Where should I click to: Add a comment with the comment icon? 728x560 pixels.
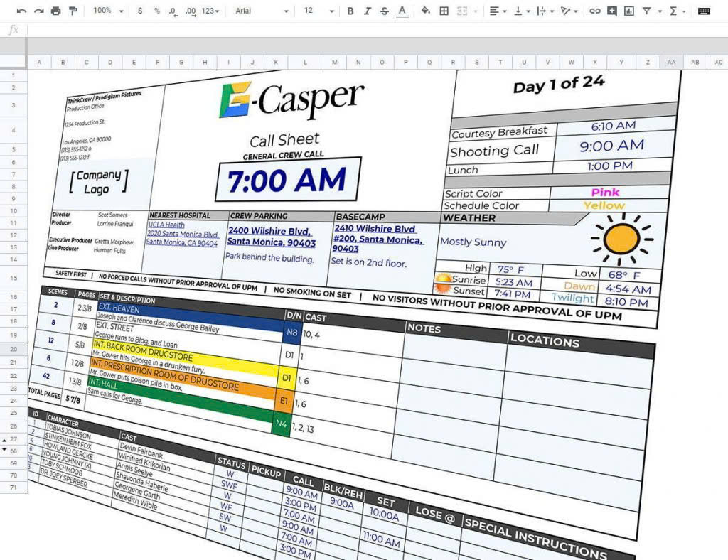click(x=612, y=11)
